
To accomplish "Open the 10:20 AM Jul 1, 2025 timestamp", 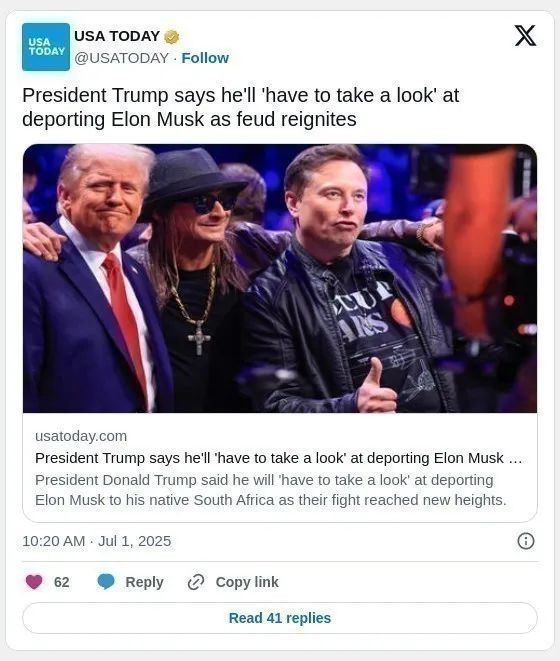I will pyautogui.click(x=97, y=541).
